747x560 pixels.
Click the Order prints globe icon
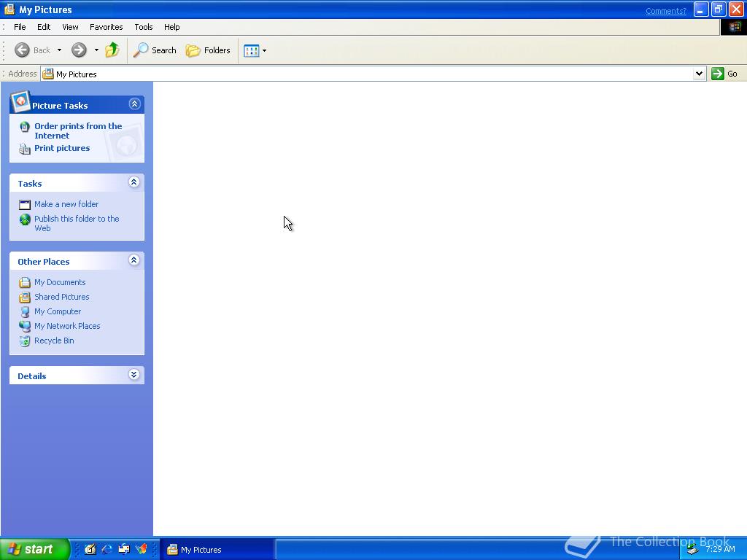point(25,127)
